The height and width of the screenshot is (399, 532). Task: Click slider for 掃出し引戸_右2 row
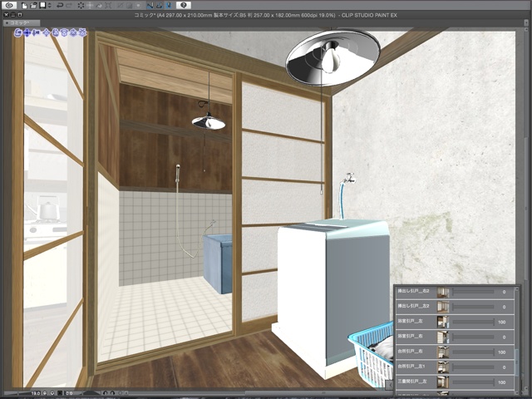[x=473, y=292]
